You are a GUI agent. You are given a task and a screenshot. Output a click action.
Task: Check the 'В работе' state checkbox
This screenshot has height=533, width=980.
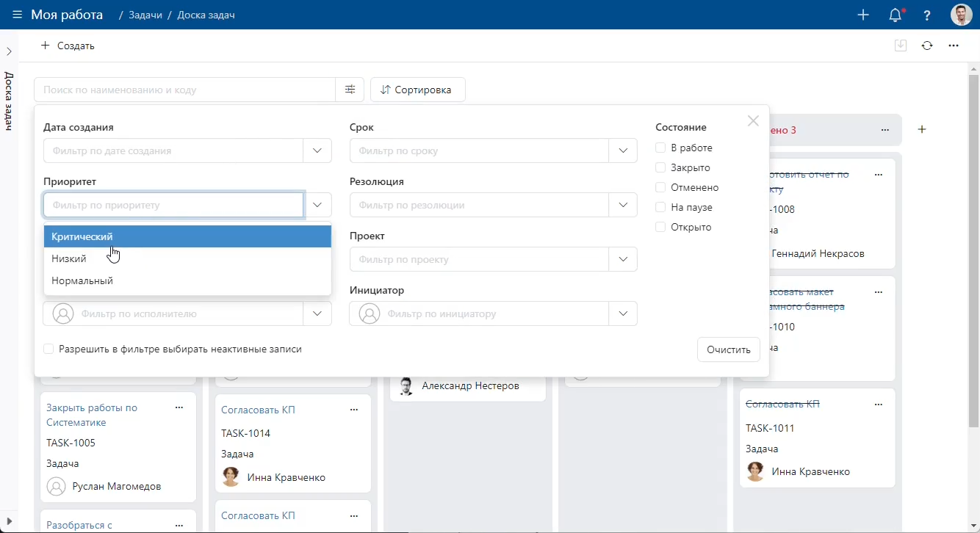[660, 148]
